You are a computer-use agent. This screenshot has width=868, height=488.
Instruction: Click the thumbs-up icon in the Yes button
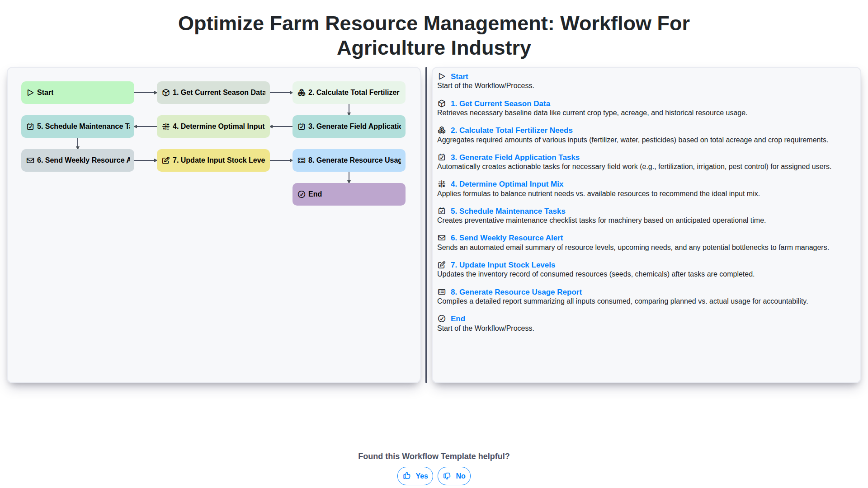pos(407,476)
